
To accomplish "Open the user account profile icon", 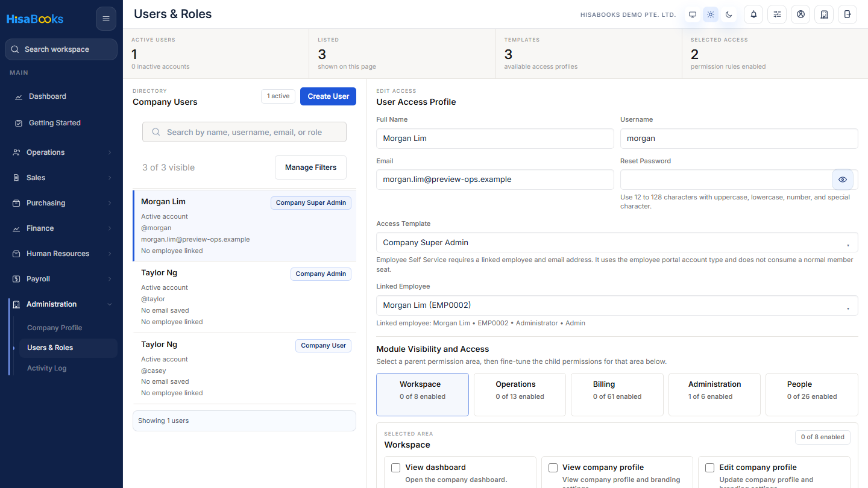I will point(800,14).
